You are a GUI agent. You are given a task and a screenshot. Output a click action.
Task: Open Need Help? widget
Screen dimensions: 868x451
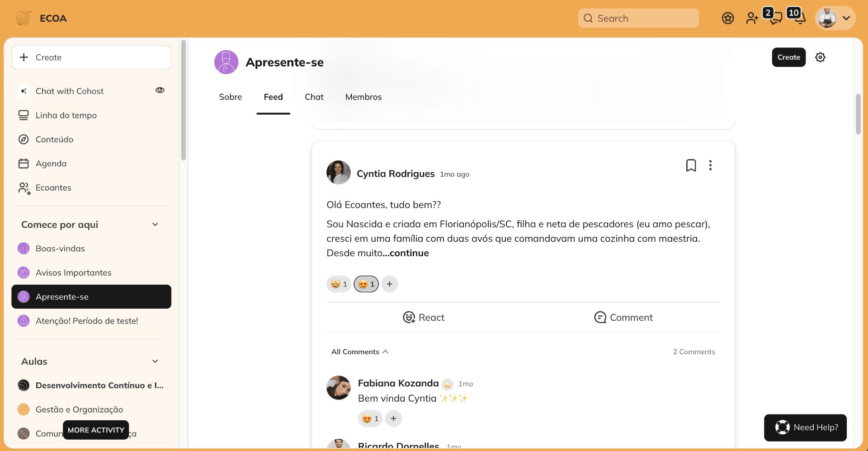pyautogui.click(x=806, y=428)
